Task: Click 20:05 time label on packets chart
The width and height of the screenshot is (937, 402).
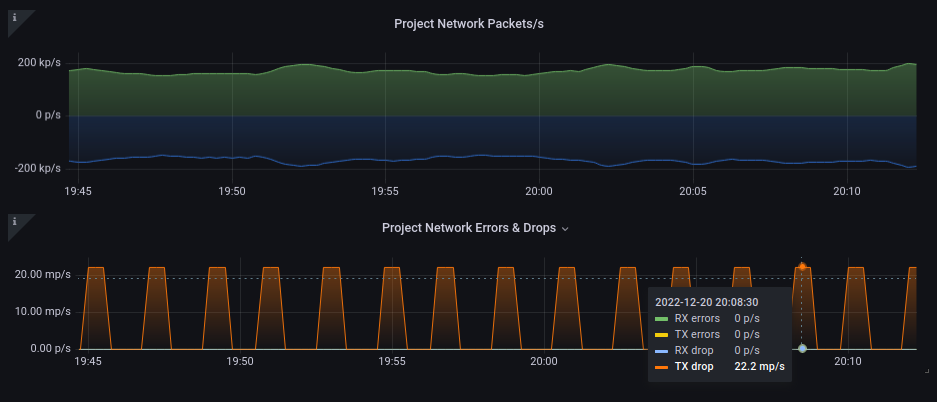Action: coord(693,191)
